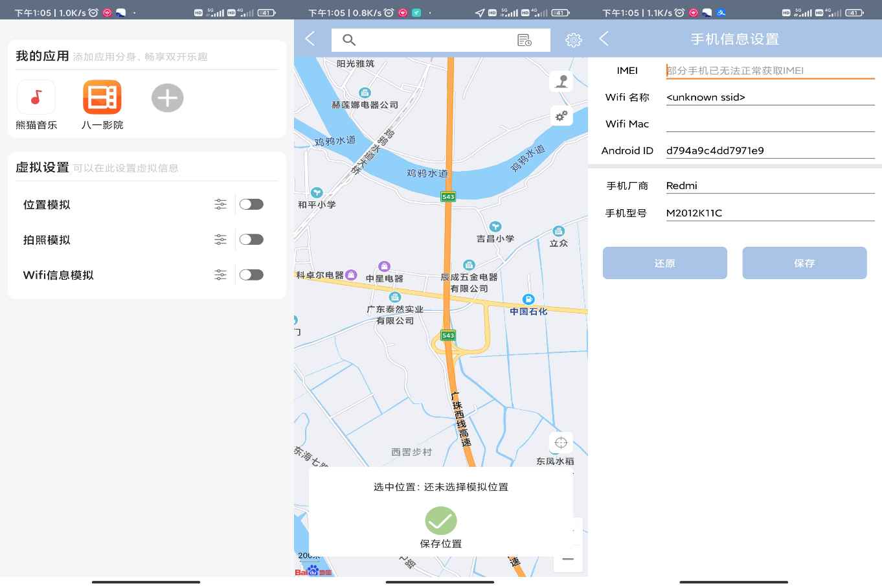Go back from the map screen
This screenshot has width=882, height=588.
(310, 39)
